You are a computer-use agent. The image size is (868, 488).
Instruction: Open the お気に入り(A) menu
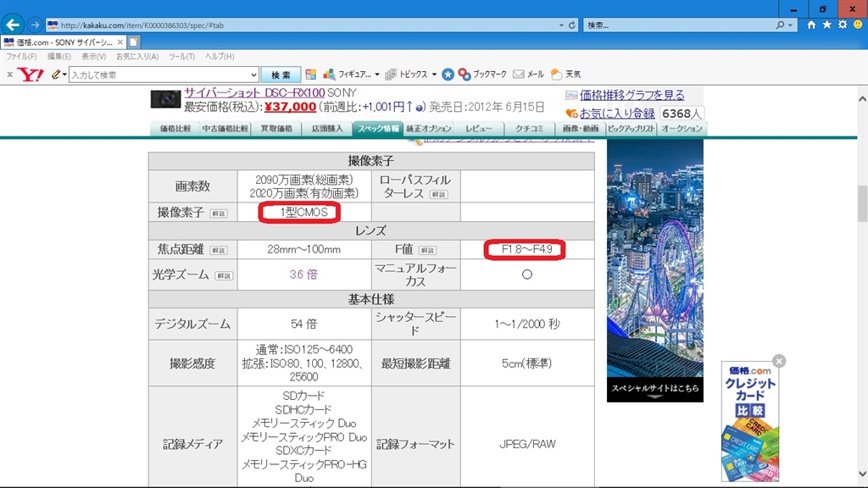[137, 56]
